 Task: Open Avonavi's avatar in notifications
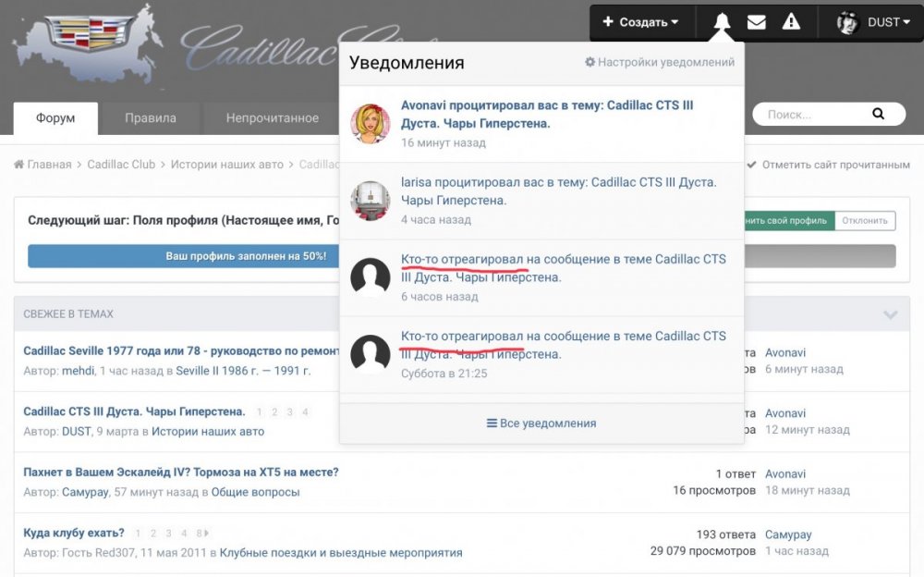[370, 124]
